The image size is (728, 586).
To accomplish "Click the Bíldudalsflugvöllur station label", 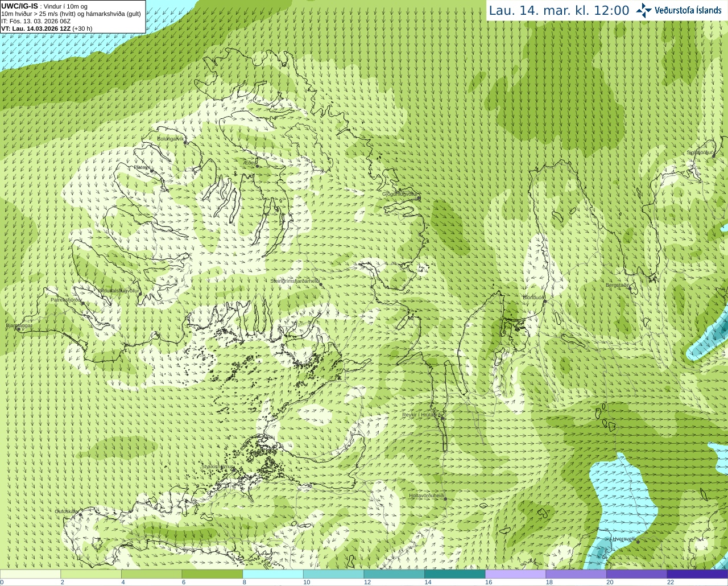I will pyautogui.click(x=118, y=291).
